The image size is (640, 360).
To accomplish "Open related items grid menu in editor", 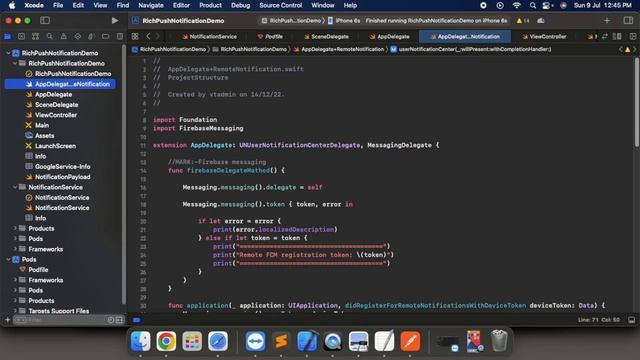I will (135, 36).
